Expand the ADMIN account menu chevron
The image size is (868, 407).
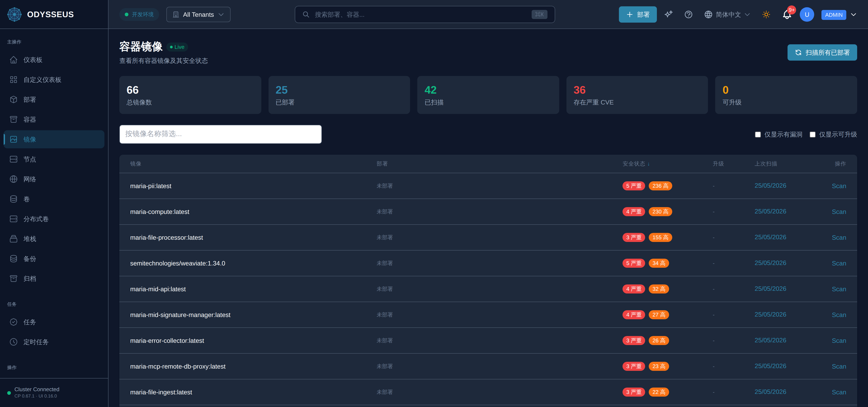pos(854,14)
